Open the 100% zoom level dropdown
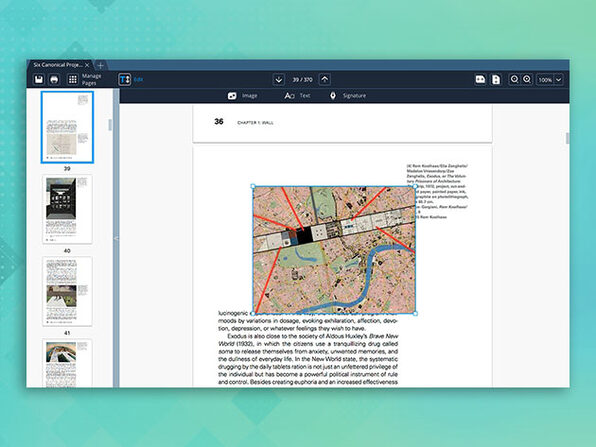The image size is (596, 447). pos(550,79)
